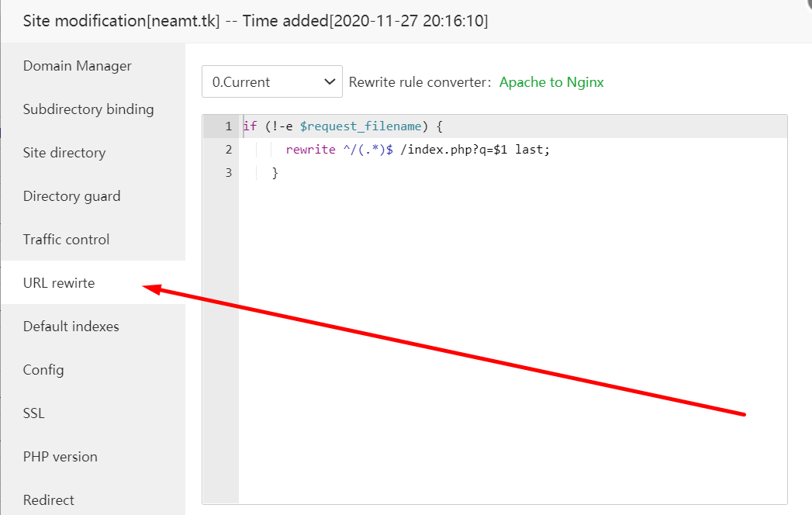
Task: Switch to the Config tab
Action: [43, 370]
